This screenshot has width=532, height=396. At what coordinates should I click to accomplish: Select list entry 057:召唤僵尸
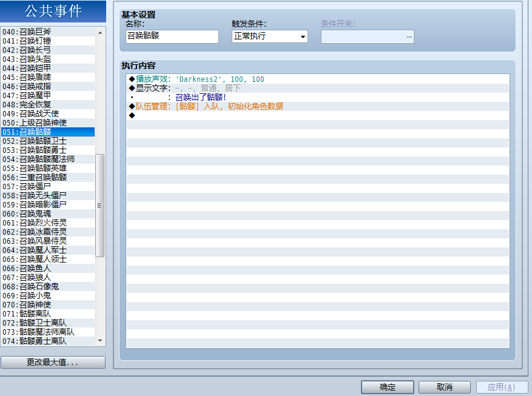(x=48, y=186)
